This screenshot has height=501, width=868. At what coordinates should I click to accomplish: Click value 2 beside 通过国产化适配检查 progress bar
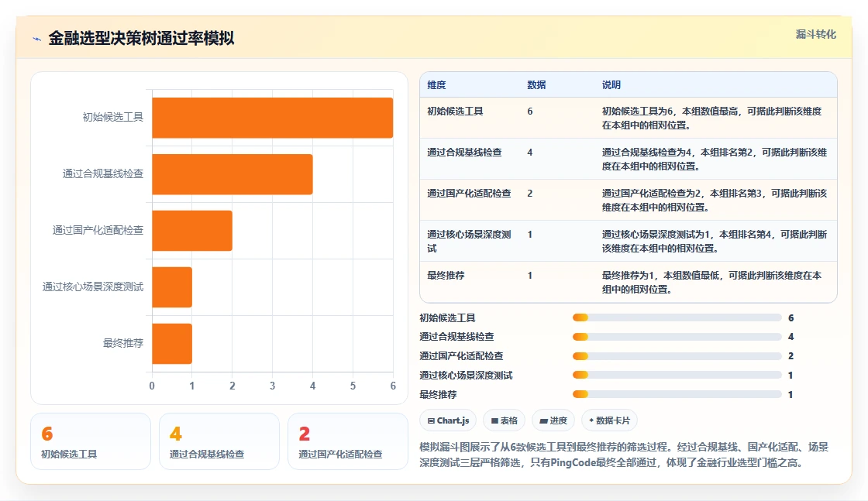click(x=791, y=356)
